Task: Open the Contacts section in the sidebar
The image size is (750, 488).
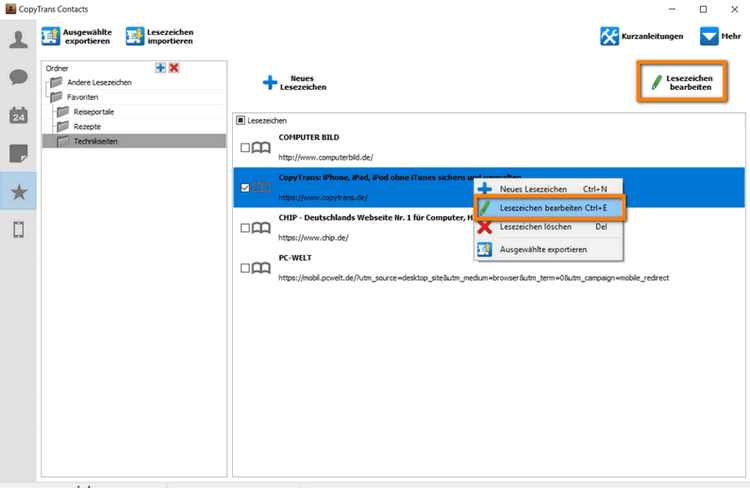Action: 19,40
